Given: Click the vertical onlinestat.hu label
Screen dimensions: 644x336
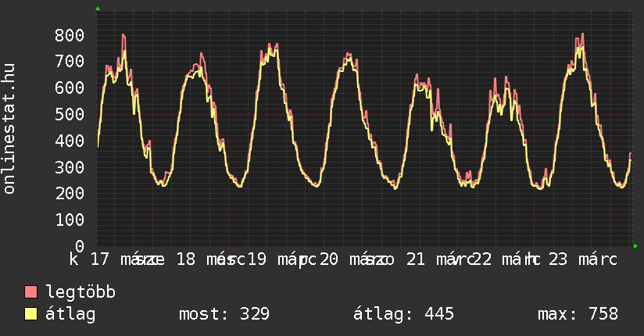Looking at the screenshot, I should click(9, 130).
